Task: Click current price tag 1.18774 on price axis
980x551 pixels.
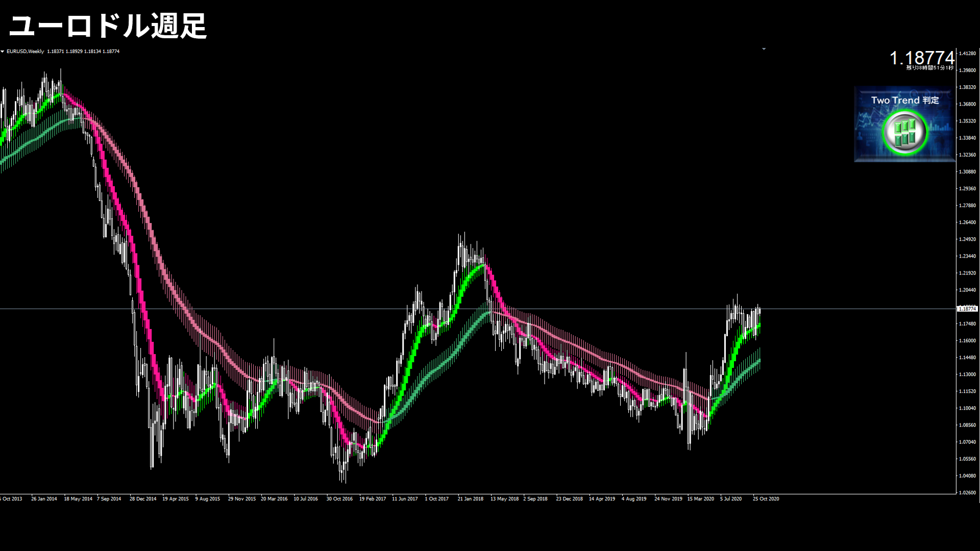Action: (x=967, y=309)
